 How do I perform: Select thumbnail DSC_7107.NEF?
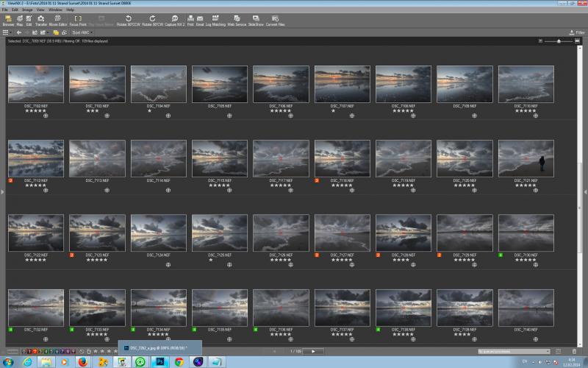[343, 84]
